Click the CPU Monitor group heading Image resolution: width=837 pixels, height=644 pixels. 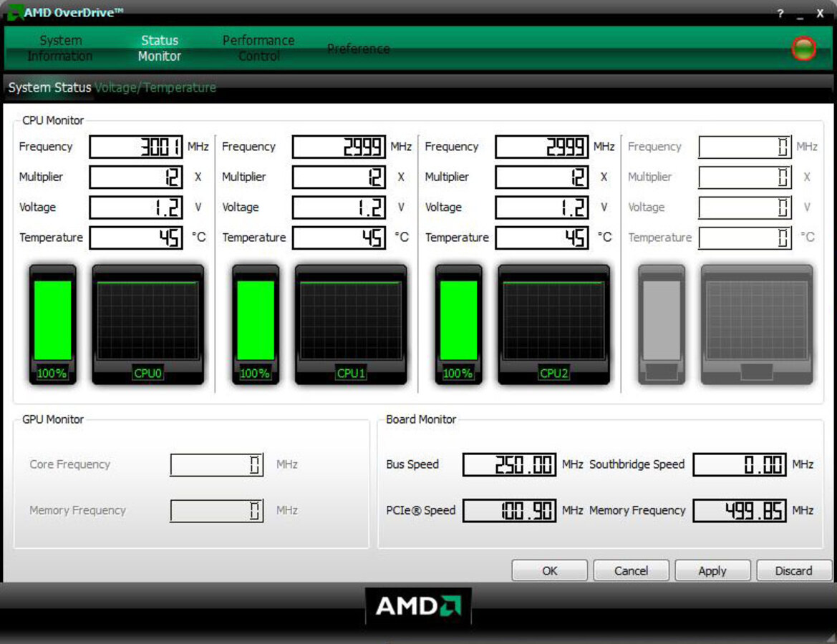[53, 120]
